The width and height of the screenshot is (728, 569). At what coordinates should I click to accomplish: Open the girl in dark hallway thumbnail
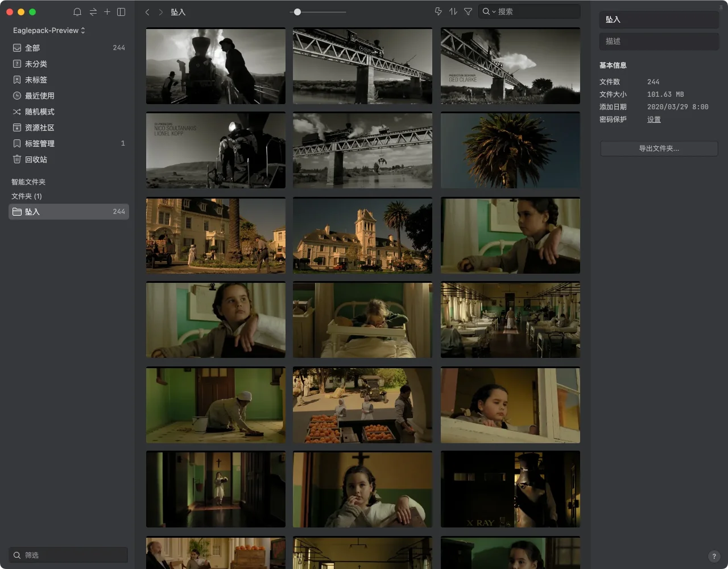(216, 489)
